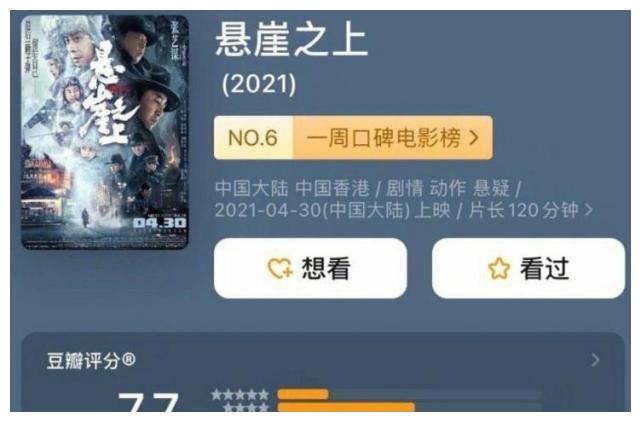Select genre text 剧情 动作 悬疑

pos(448,189)
